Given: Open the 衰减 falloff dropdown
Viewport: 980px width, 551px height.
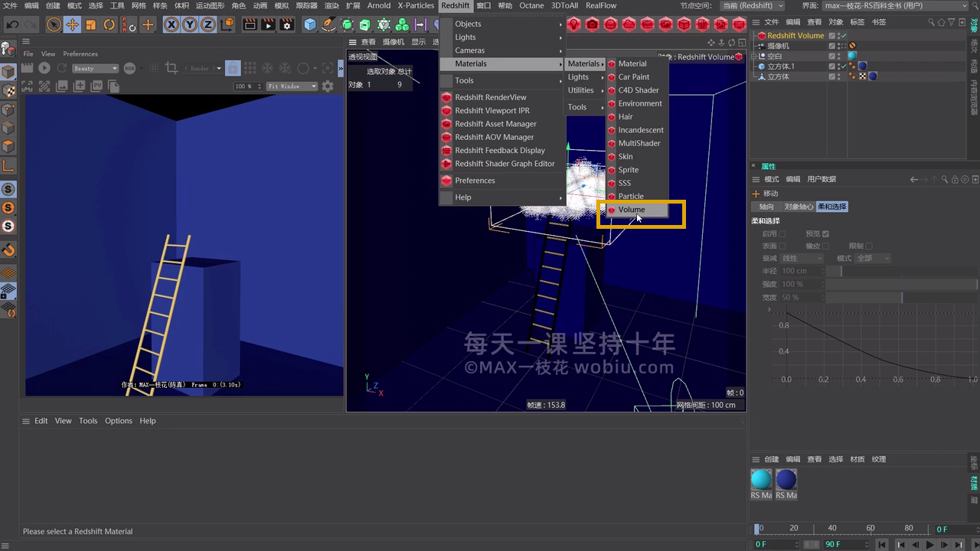Looking at the screenshot, I should pos(802,258).
